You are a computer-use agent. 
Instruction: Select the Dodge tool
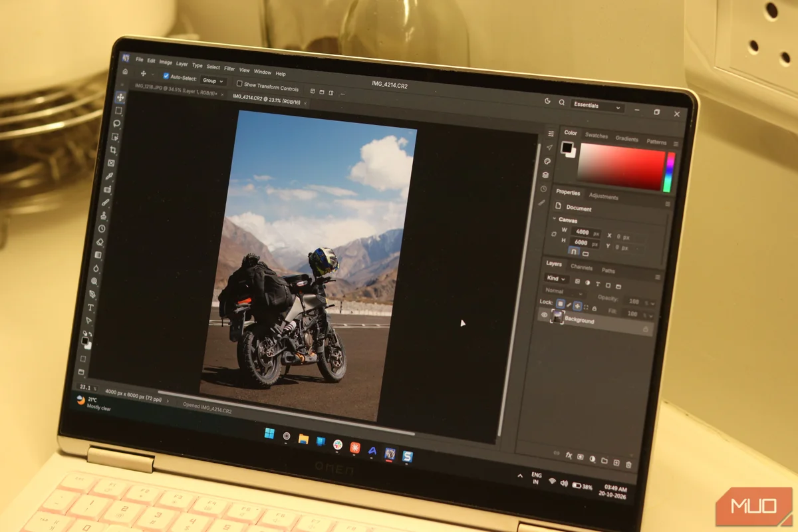(94, 281)
